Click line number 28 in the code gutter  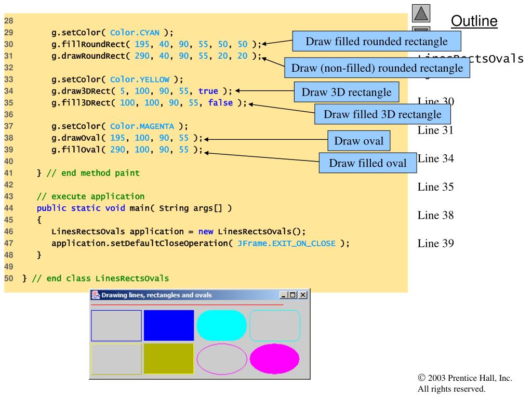pyautogui.click(x=9, y=21)
